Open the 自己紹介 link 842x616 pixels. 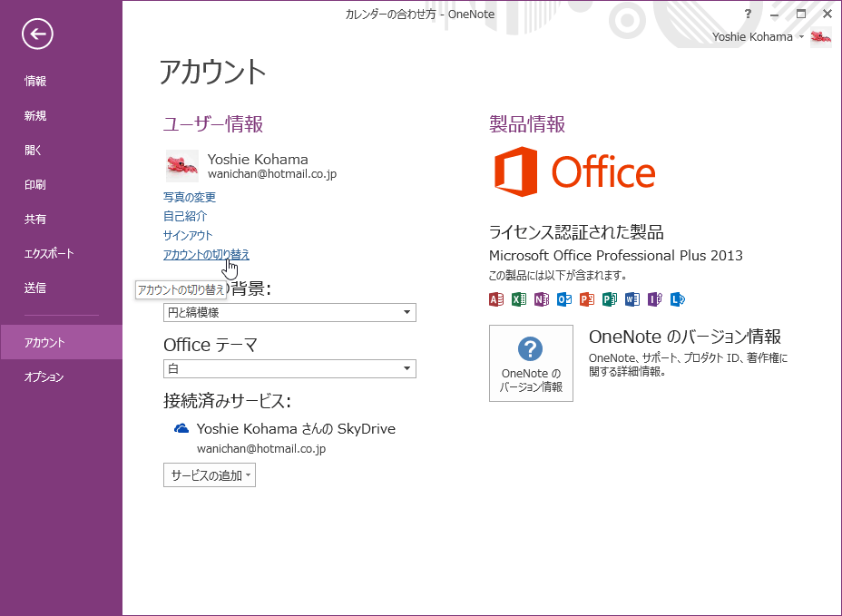pyautogui.click(x=185, y=216)
